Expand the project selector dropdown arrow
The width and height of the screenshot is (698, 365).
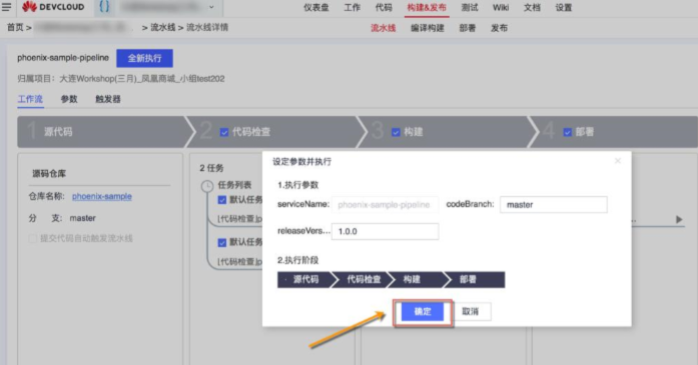(x=211, y=7)
